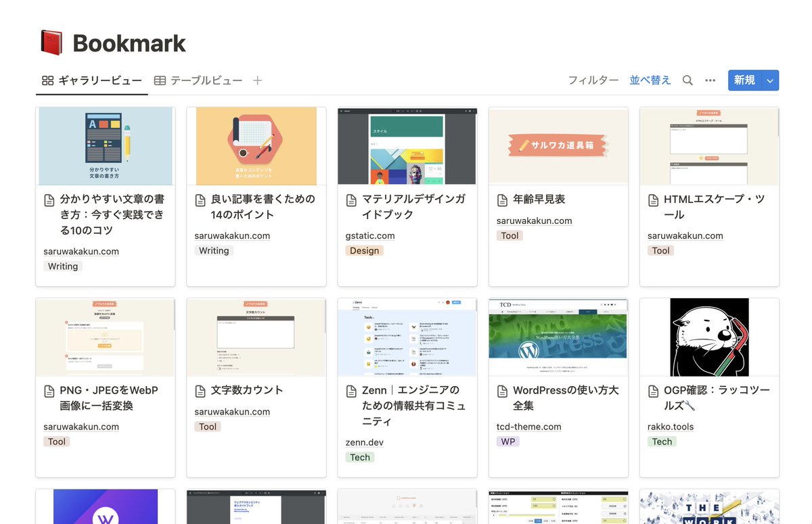The height and width of the screenshot is (524, 812).
Task: Click Tool tag on HTMLエスケープ card
Action: point(661,251)
